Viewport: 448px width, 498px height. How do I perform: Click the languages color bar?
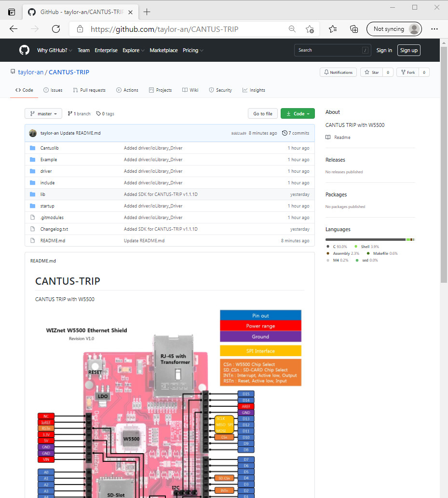point(370,239)
